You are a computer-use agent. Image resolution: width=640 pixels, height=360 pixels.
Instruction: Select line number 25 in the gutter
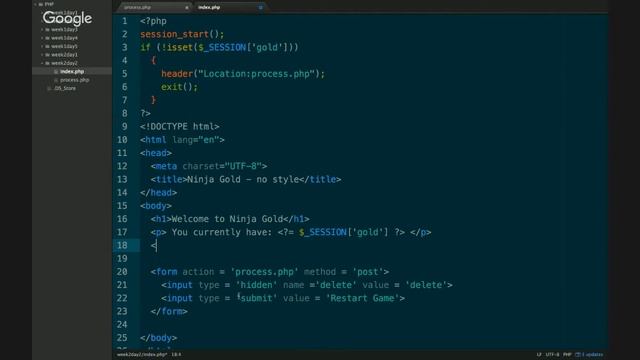click(122, 338)
